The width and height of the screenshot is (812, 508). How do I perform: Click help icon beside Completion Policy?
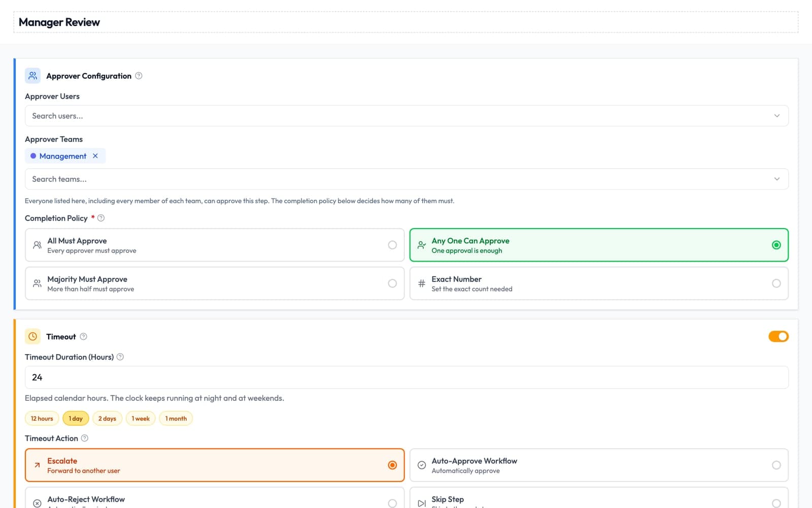coord(101,218)
